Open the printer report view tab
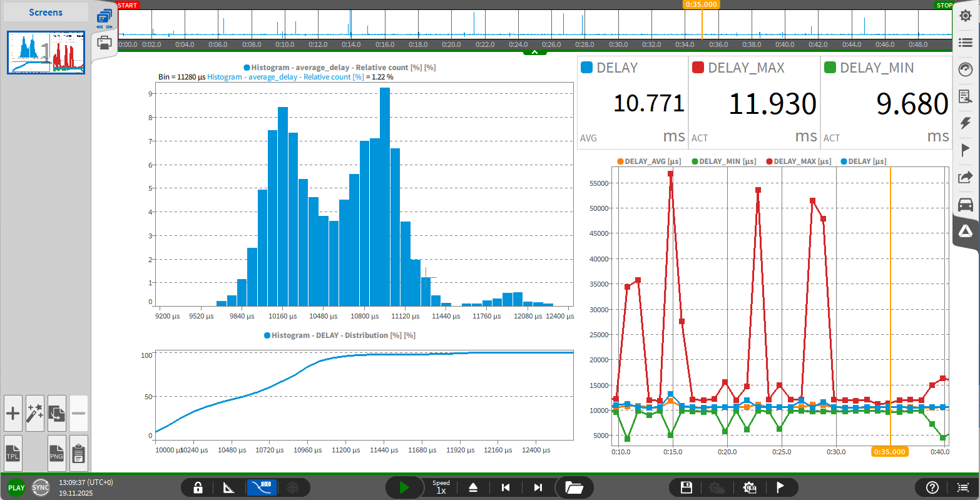980x500 pixels. [x=105, y=43]
